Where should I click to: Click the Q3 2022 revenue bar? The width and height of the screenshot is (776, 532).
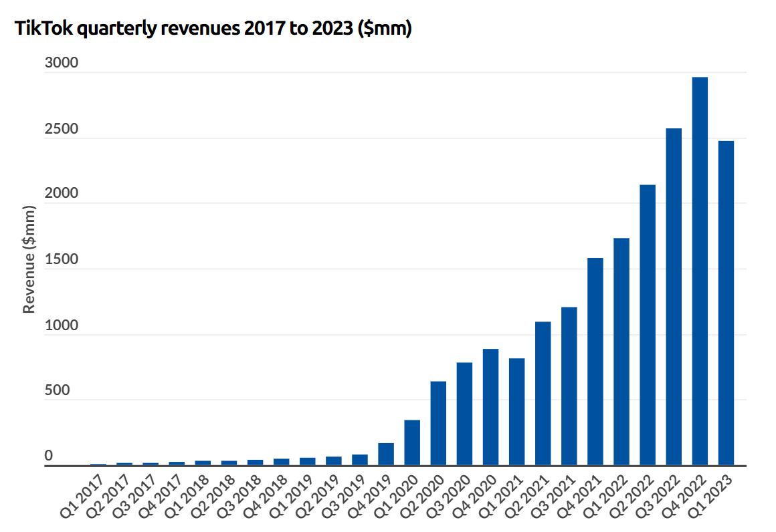click(674, 297)
